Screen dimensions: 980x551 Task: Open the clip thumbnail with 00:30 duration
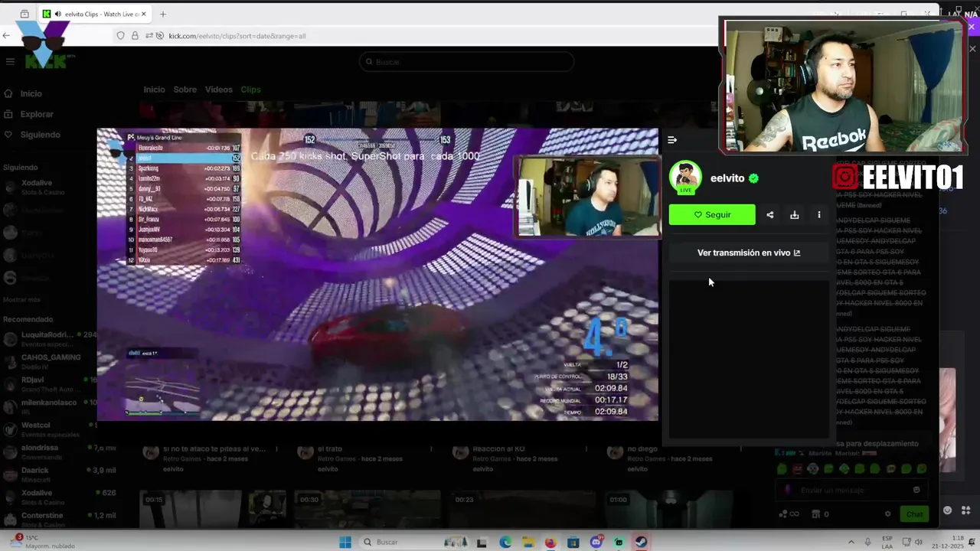[367, 509]
